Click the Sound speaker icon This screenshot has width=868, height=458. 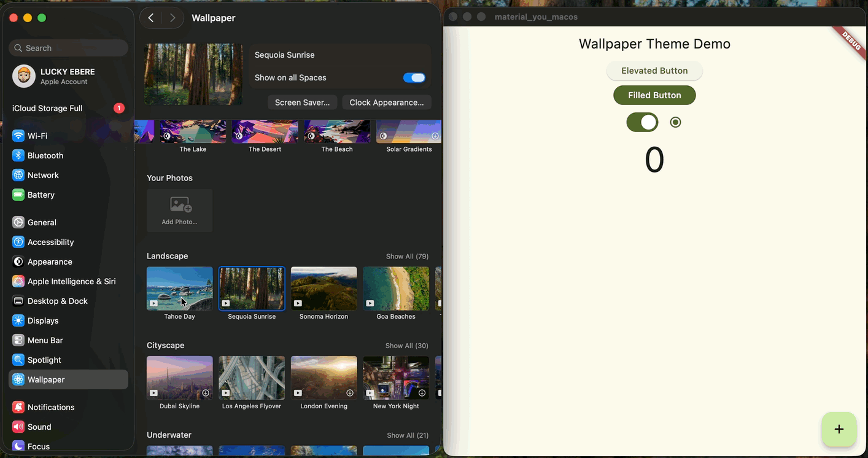click(18, 427)
